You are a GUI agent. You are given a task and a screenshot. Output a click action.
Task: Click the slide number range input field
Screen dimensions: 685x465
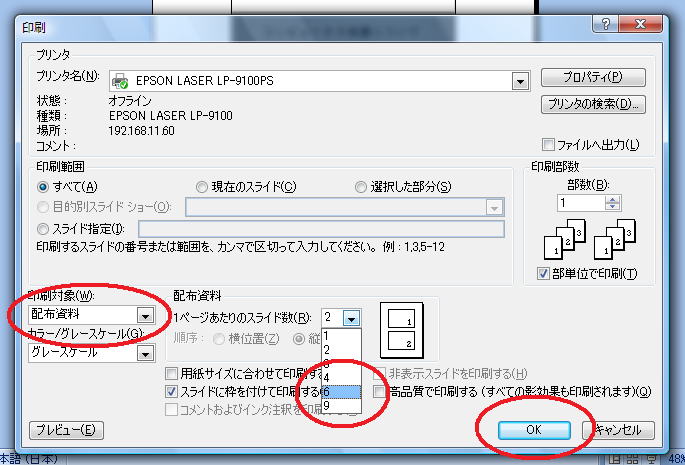321,229
